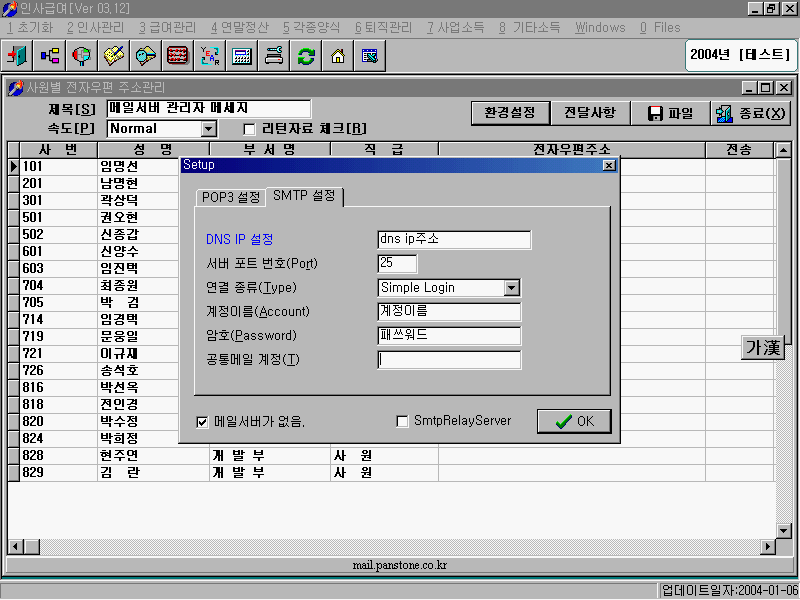This screenshot has width=800, height=600.
Task: Uncheck the 메일서버가 없음 checkbox
Action: (204, 422)
